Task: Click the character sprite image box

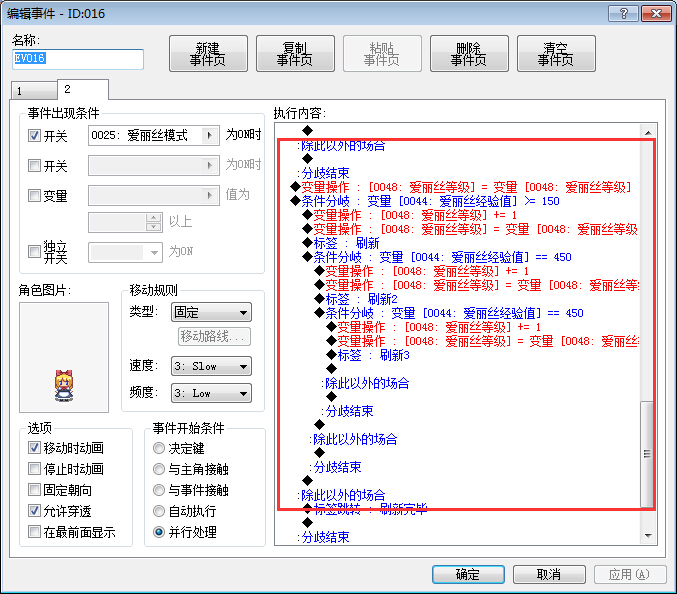Action: pyautogui.click(x=64, y=357)
